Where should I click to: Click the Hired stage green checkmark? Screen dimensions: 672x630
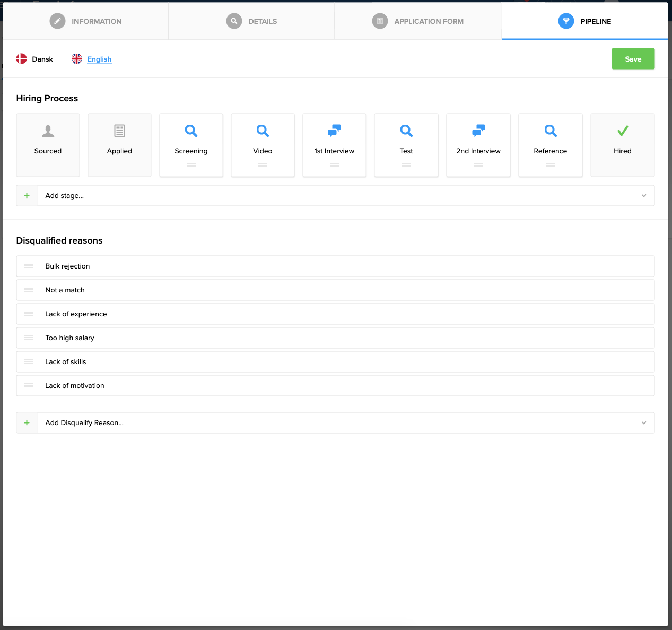[x=622, y=131]
